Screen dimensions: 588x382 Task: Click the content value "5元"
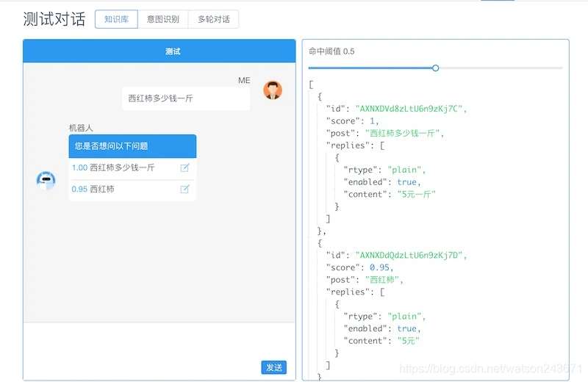point(408,341)
